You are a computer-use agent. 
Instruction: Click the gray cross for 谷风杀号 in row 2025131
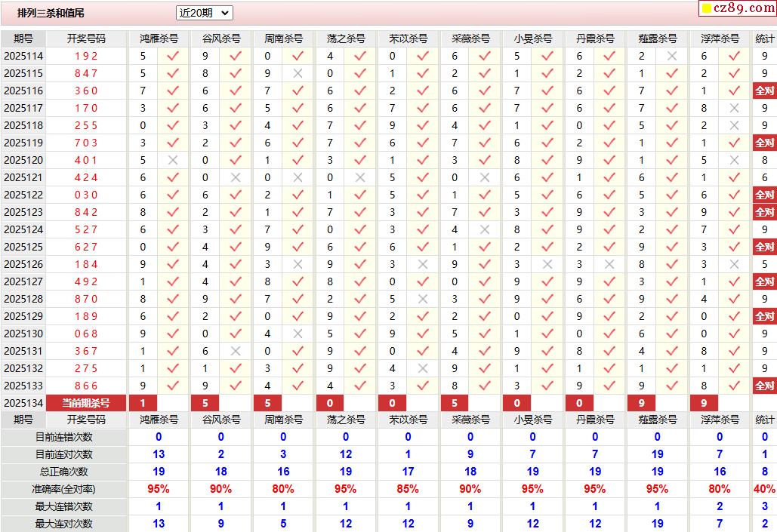236,351
